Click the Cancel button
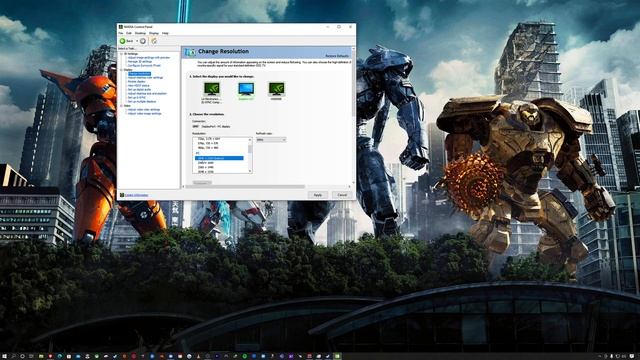 (342, 195)
